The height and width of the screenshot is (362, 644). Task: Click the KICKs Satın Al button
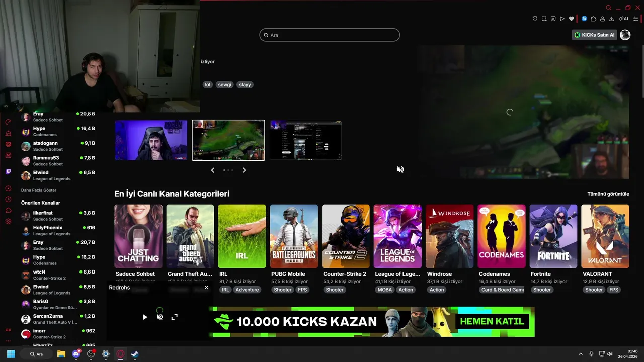[x=594, y=35]
